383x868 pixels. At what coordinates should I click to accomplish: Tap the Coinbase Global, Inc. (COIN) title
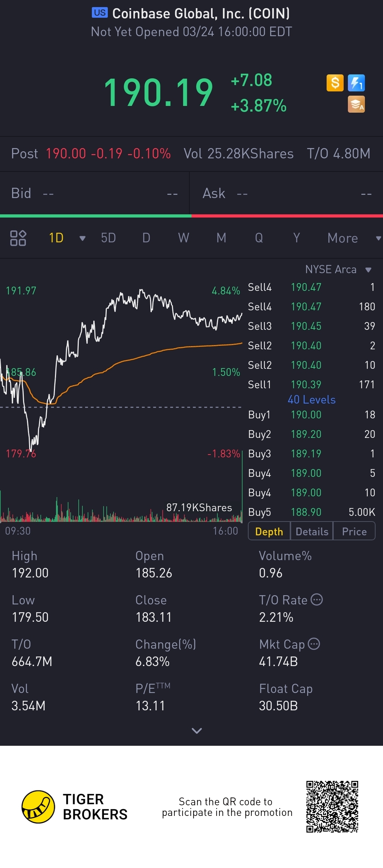point(201,13)
